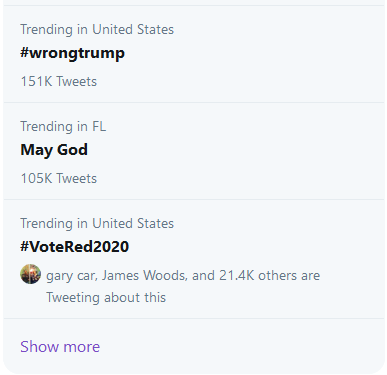This screenshot has width=387, height=375.
Task: Click the partial row above #wrongtrump trend
Action: (x=194, y=3)
